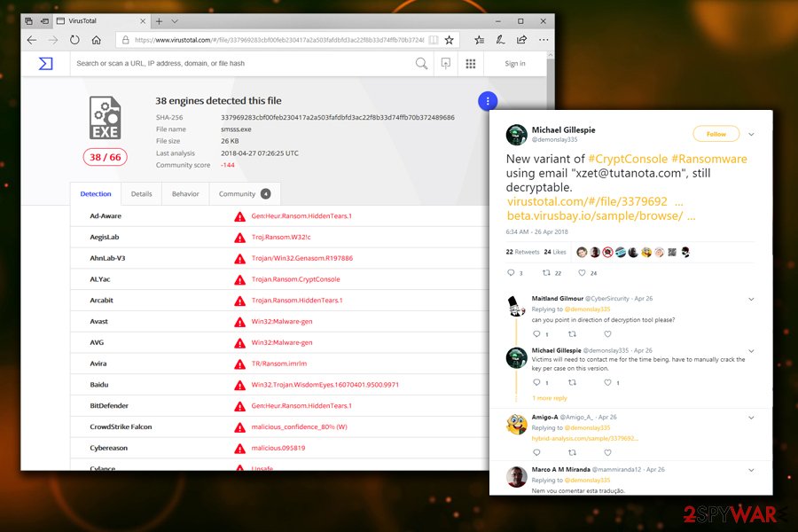View the 22 Retweets list

[522, 252]
